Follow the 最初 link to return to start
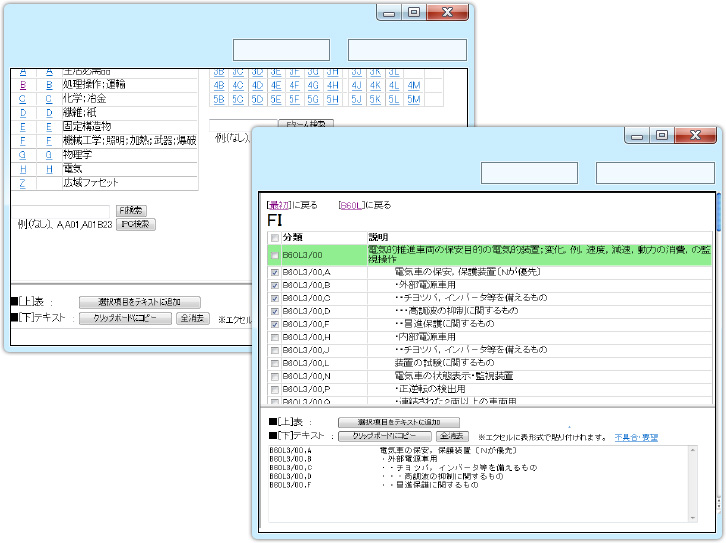Screen dimensions: 726x543 (278, 205)
